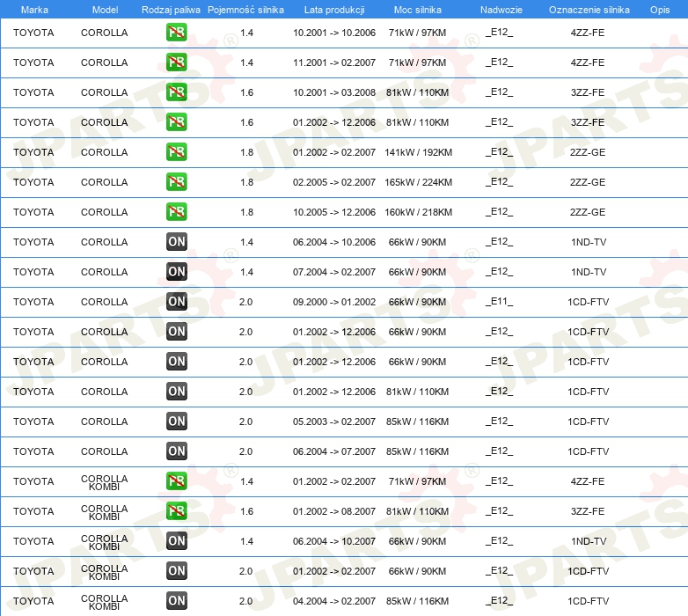Click diesel ON icon in the _E11_ row

[176, 302]
